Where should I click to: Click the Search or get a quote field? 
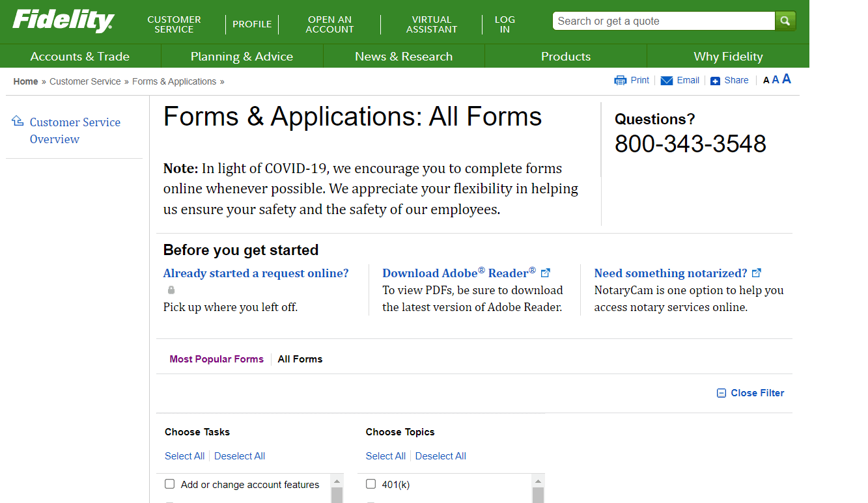[663, 21]
